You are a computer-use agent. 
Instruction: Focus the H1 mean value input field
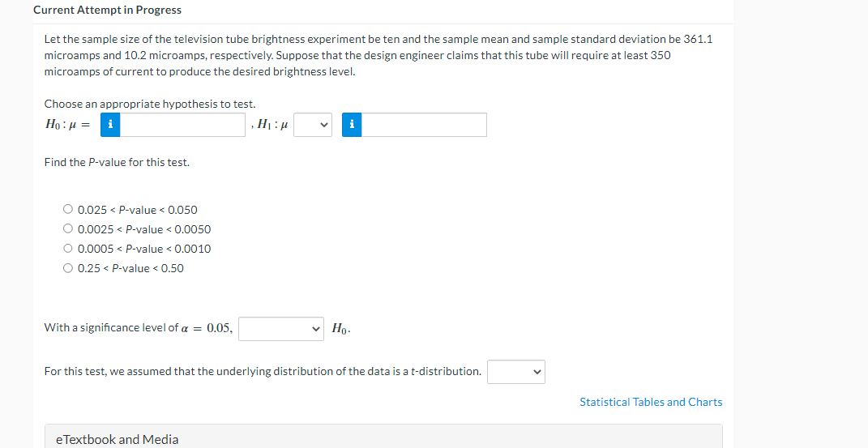(x=424, y=125)
